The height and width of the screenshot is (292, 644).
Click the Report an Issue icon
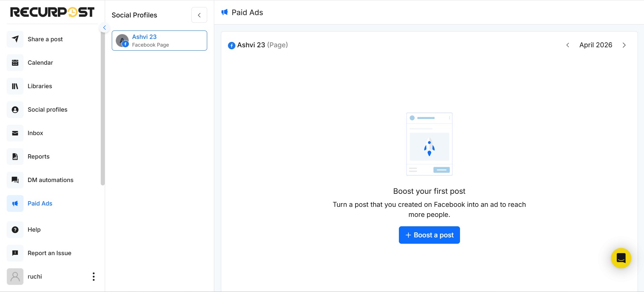pos(15,253)
